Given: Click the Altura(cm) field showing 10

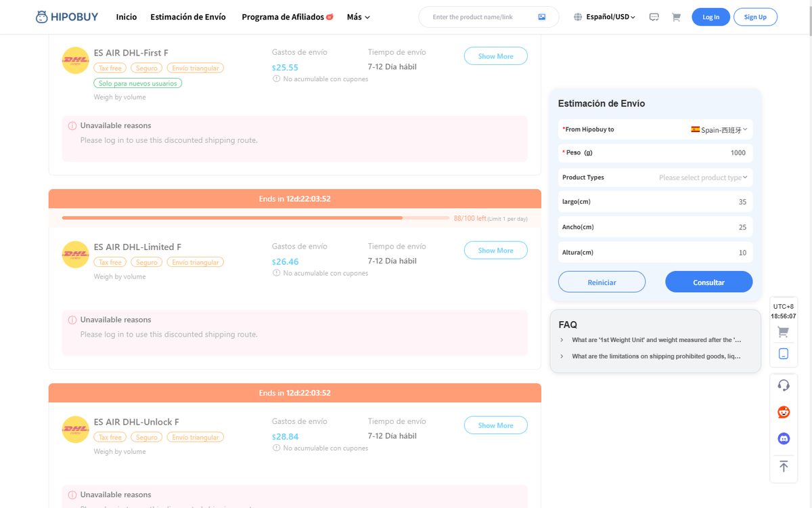Looking at the screenshot, I should point(655,253).
